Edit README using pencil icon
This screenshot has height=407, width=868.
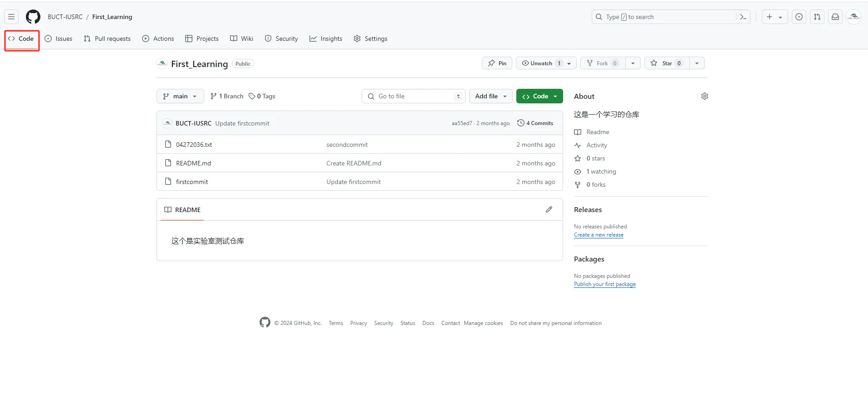pos(549,209)
